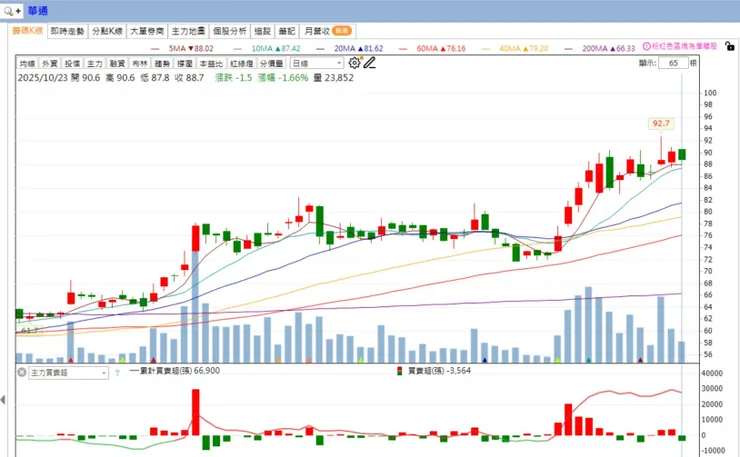Toggle 主力 overlay button

click(95, 63)
